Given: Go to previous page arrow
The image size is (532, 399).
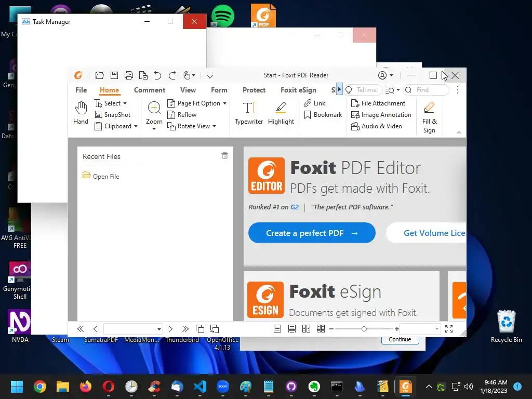Looking at the screenshot, I should pyautogui.click(x=96, y=329).
